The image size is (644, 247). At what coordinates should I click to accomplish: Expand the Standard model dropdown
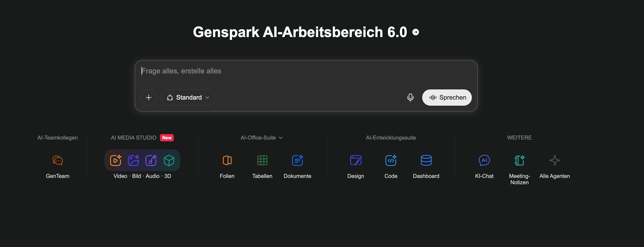point(188,98)
